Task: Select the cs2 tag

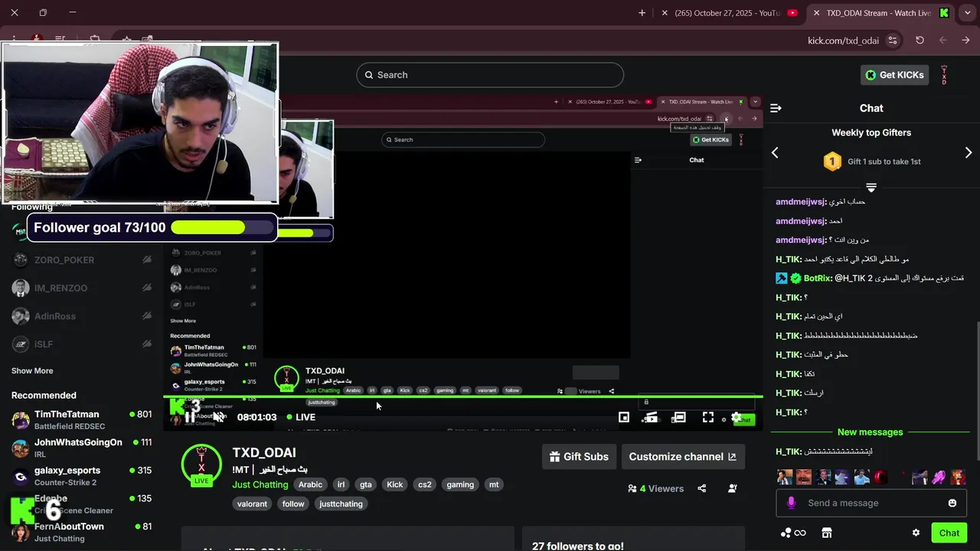Action: 425,484
